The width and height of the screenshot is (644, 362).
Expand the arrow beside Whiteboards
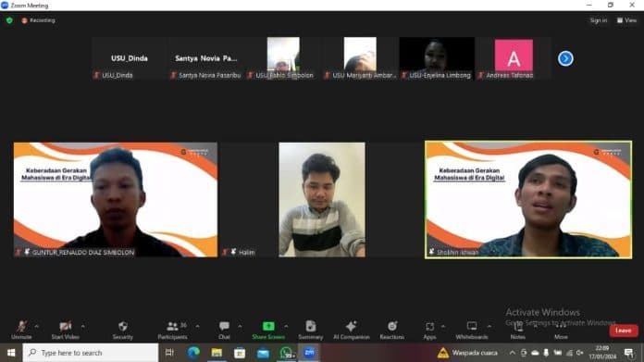click(x=489, y=326)
